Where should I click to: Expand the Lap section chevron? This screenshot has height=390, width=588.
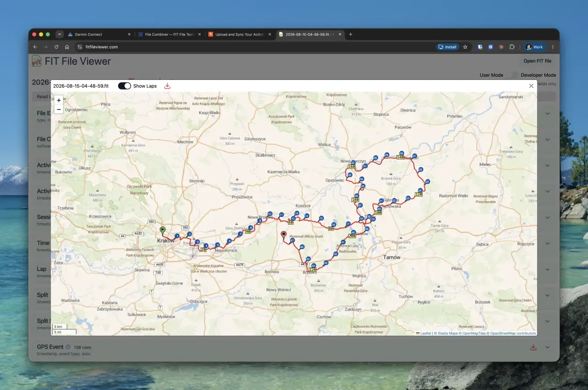tap(547, 269)
